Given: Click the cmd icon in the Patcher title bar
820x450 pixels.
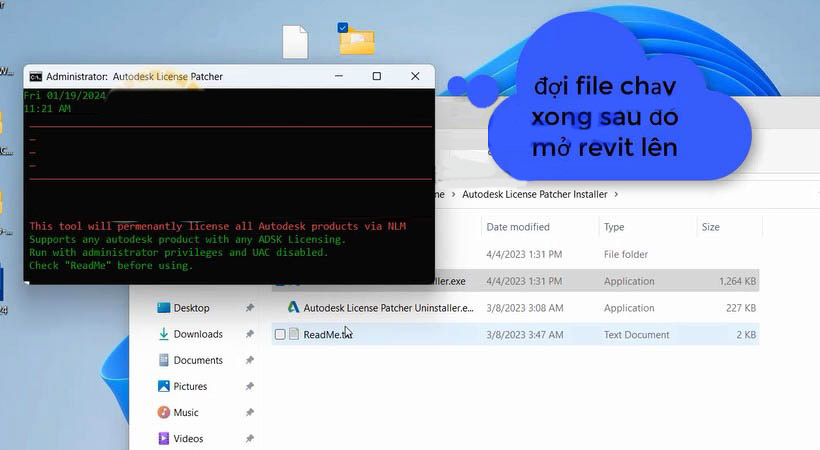Looking at the screenshot, I should pos(36,77).
